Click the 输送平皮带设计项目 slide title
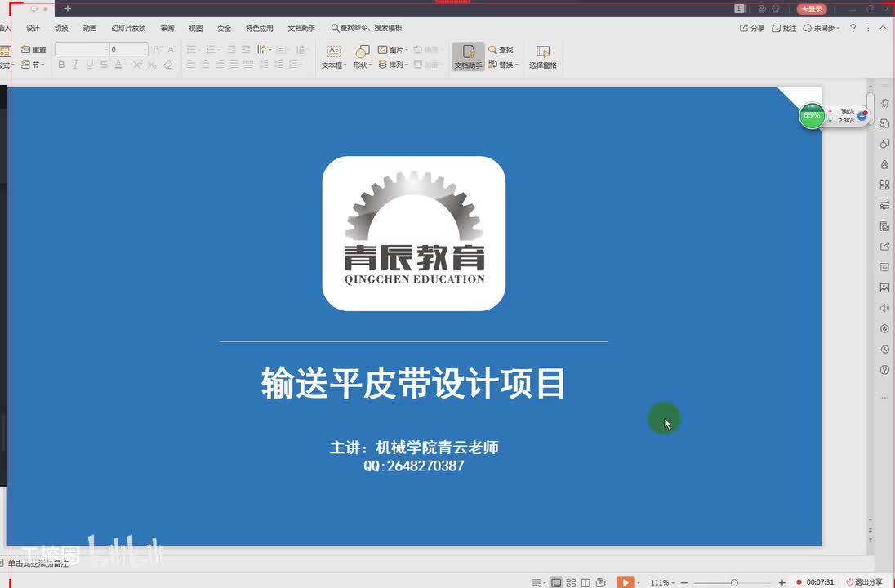Screen dimensions: 895x588 click(413, 383)
